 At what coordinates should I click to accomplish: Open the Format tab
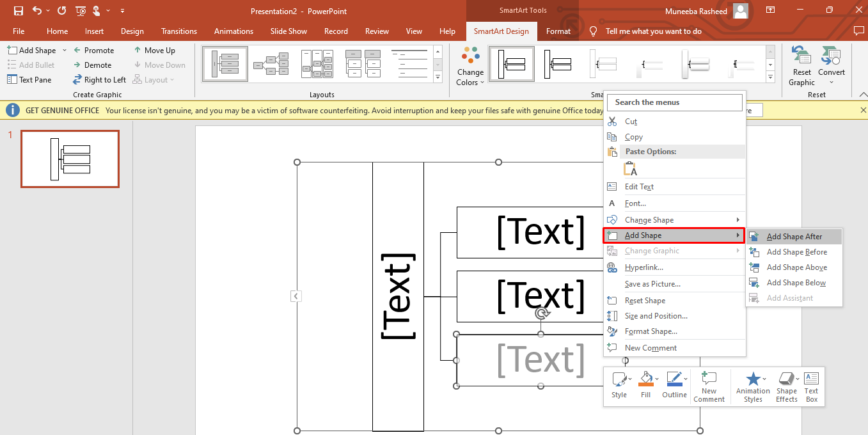(x=558, y=31)
